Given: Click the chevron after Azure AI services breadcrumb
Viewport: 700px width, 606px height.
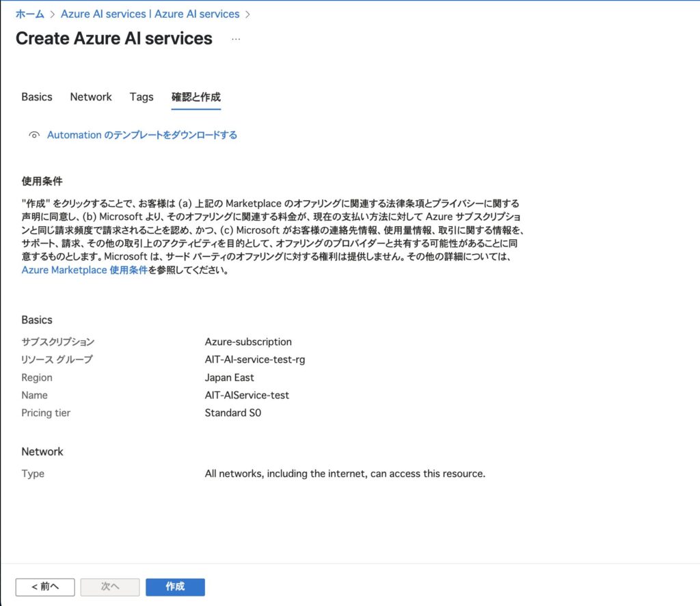Looking at the screenshot, I should point(247,14).
